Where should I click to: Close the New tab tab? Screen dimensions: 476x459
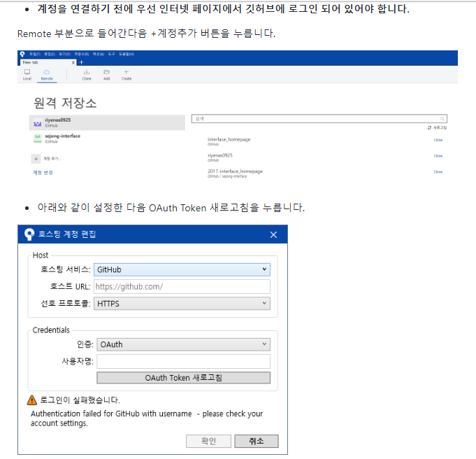point(73,62)
